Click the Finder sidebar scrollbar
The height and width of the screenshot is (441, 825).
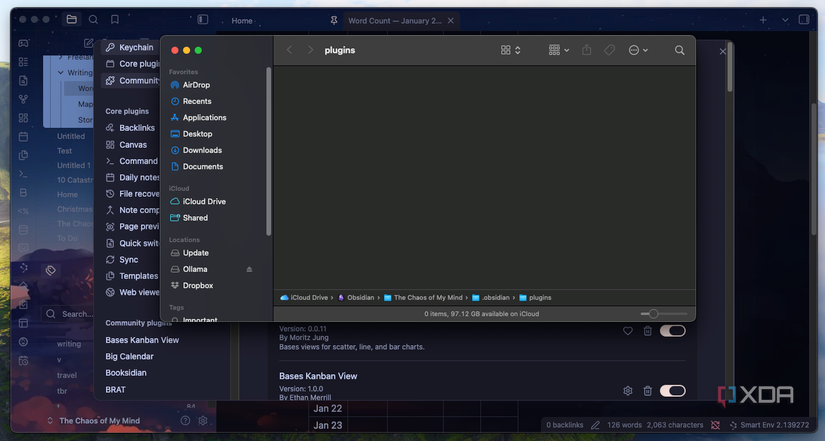268,152
